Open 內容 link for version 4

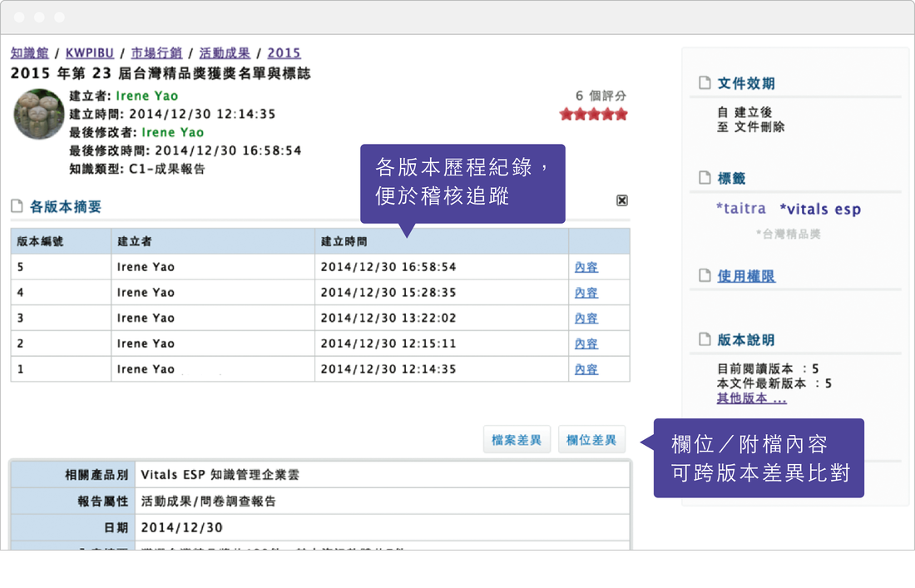(586, 293)
